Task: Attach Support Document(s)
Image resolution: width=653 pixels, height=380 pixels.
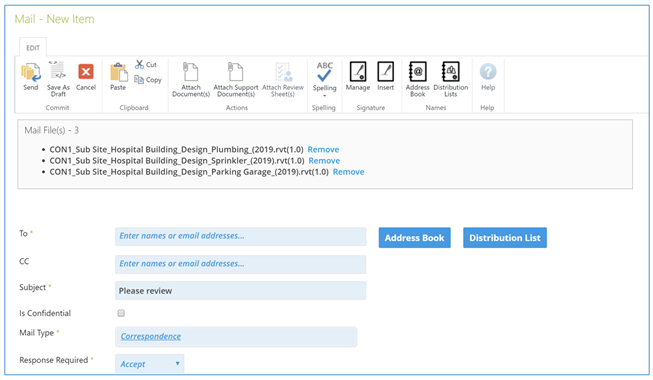Action: (236, 79)
